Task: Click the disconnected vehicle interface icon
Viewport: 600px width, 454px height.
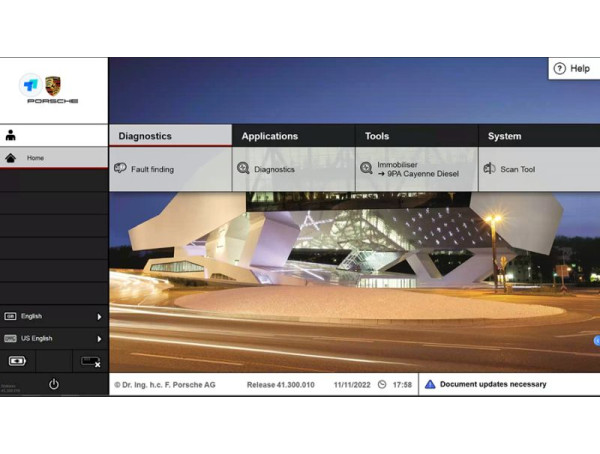Action: pos(90,361)
